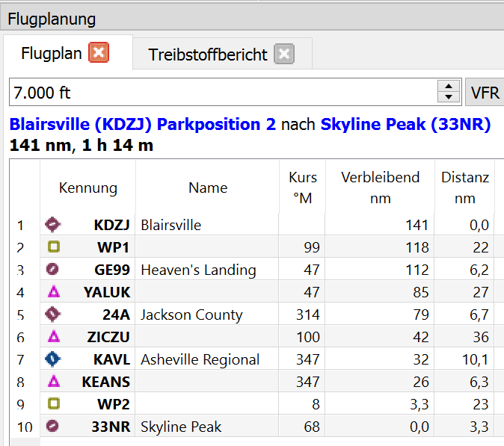Click remaining distance 42 in ZICZU row
This screenshot has width=504, height=446.
click(380, 337)
